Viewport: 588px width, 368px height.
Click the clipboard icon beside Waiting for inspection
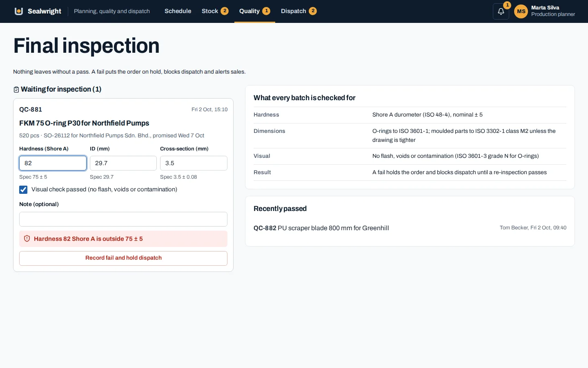coord(16,90)
